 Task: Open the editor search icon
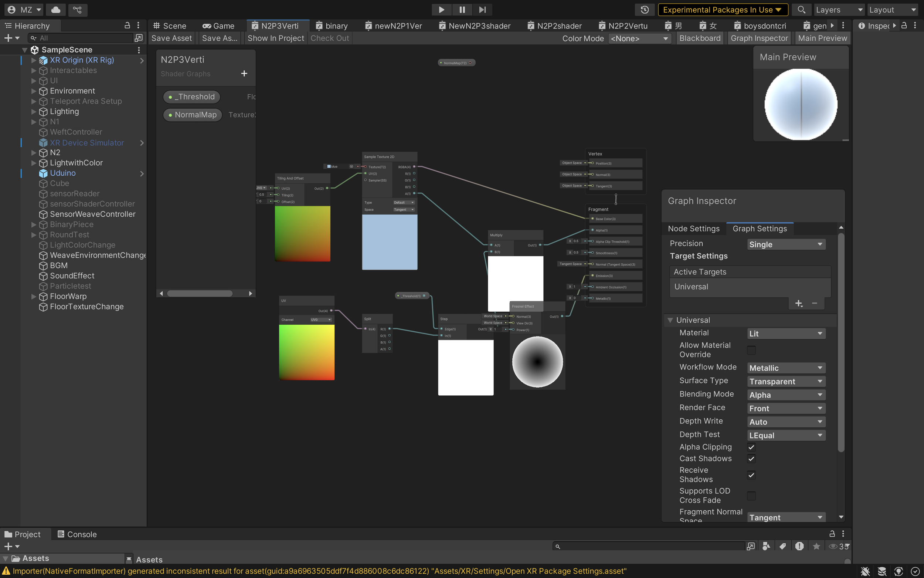801,10
